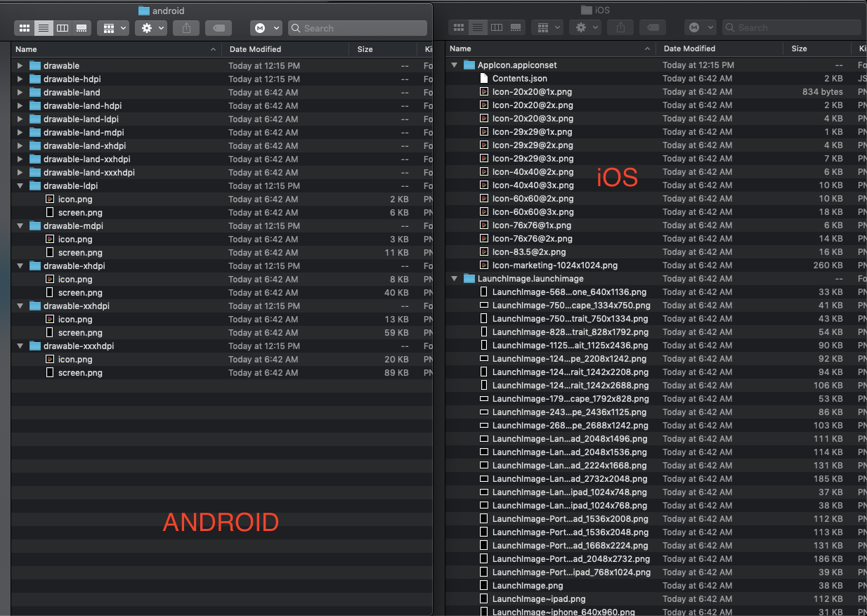The image size is (867, 616).
Task: Expand the drawable-hdpi folder
Action: pyautogui.click(x=20, y=79)
